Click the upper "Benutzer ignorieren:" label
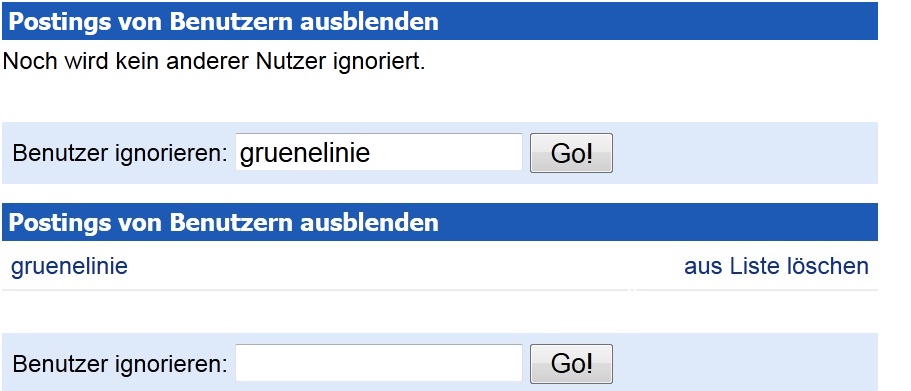 click(x=120, y=154)
